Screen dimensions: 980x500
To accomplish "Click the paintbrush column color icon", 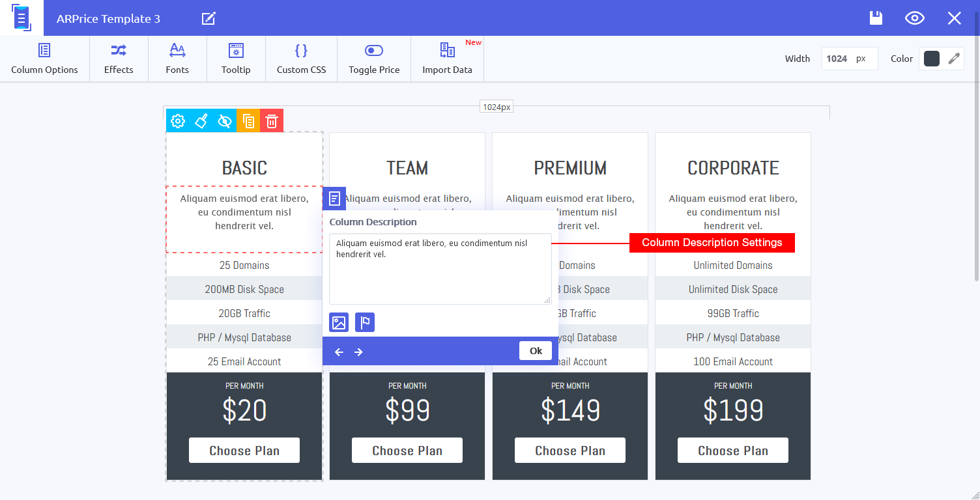I will tap(201, 121).
